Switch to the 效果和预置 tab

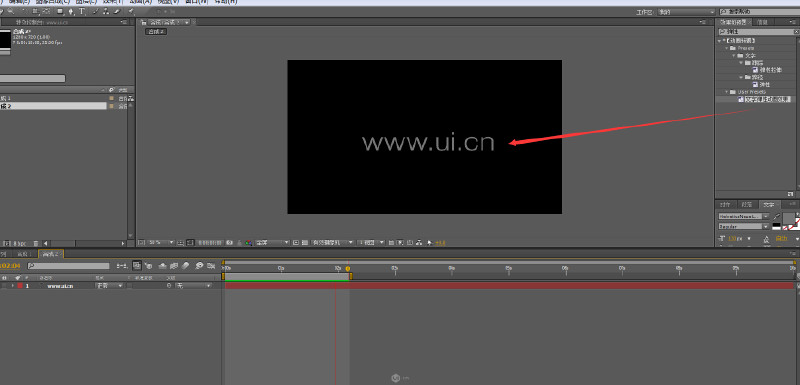733,22
